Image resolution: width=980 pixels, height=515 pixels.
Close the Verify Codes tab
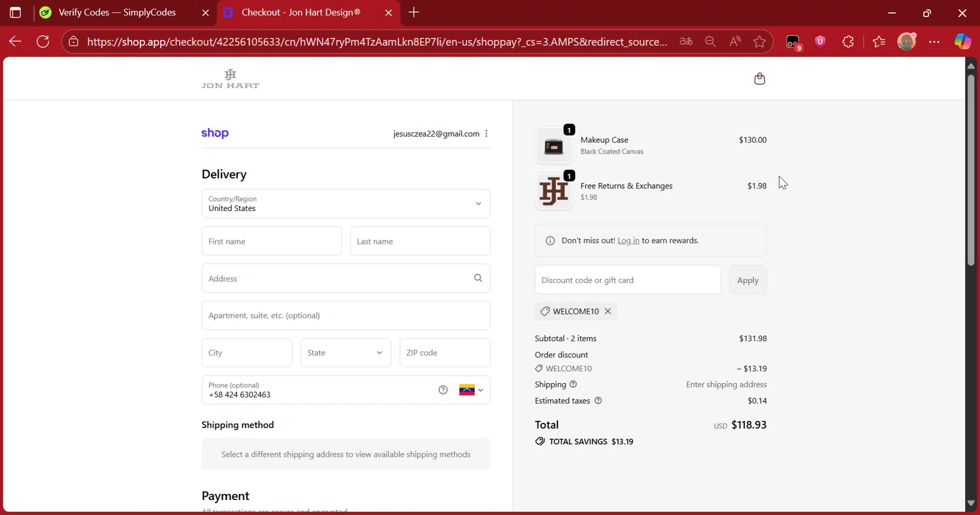[205, 12]
